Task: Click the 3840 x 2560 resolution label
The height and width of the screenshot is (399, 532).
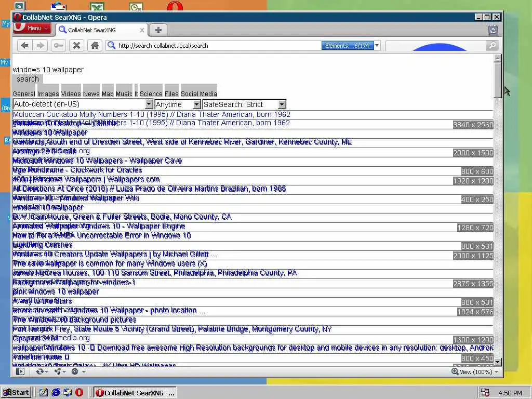Action: [x=473, y=125]
